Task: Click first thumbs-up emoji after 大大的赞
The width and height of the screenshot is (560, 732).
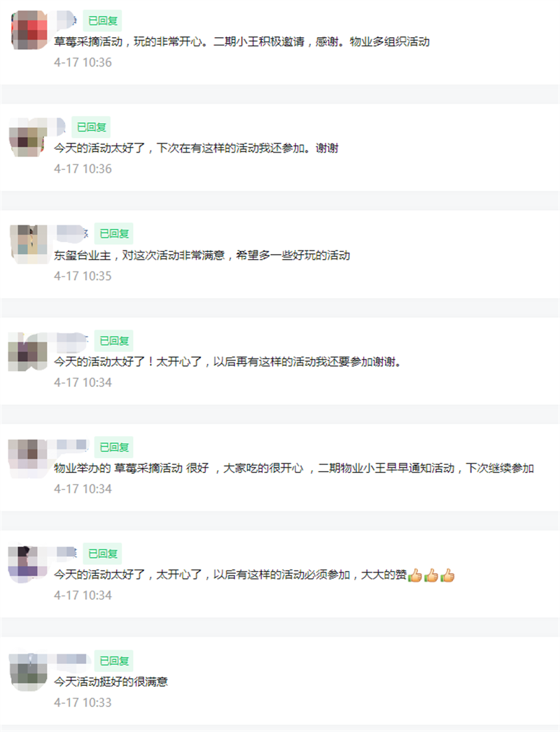Action: pyautogui.click(x=414, y=575)
